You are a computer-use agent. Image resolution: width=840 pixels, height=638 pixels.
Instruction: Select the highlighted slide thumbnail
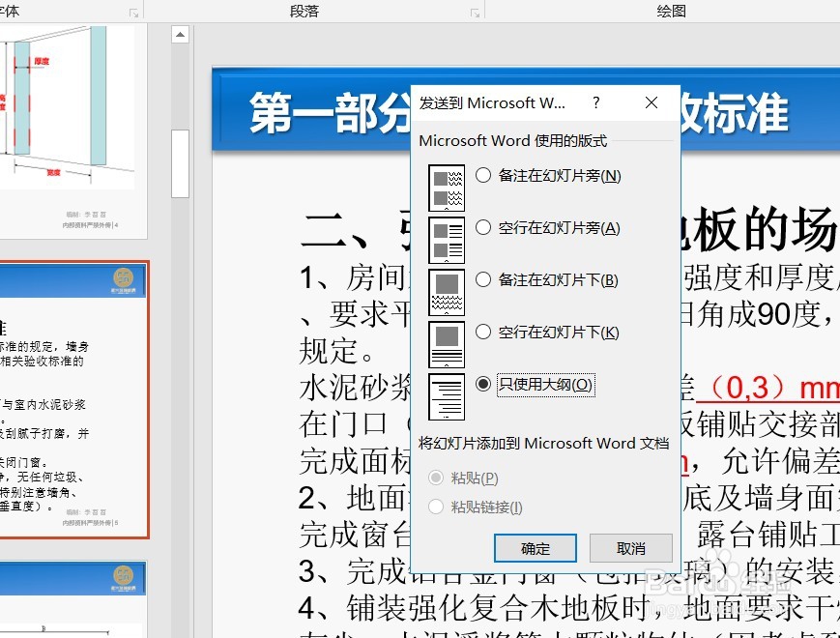(x=74, y=401)
